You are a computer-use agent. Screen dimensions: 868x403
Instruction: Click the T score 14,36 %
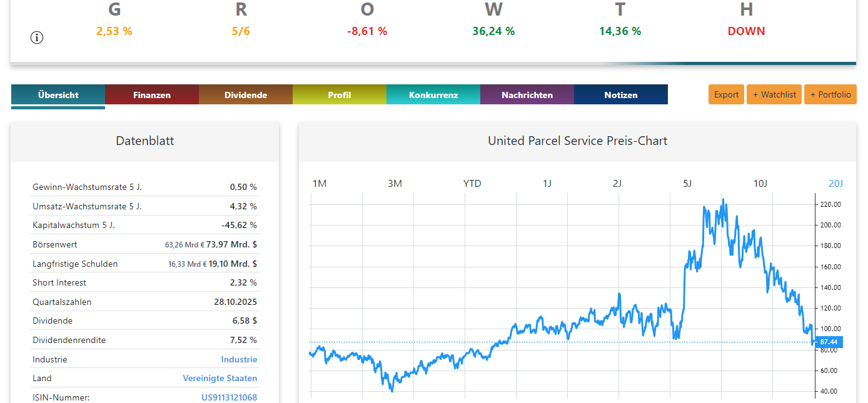tap(620, 31)
